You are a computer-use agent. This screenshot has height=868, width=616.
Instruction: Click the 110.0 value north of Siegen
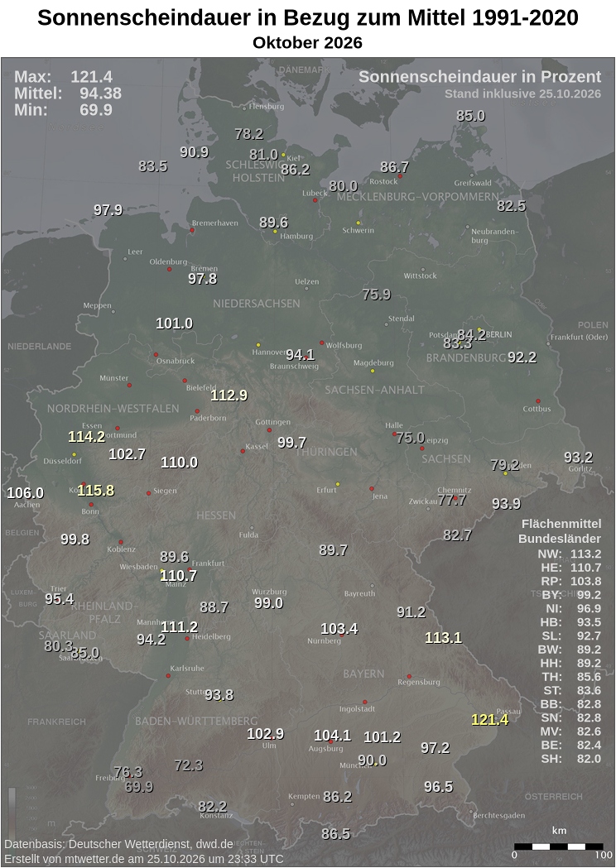(x=179, y=463)
